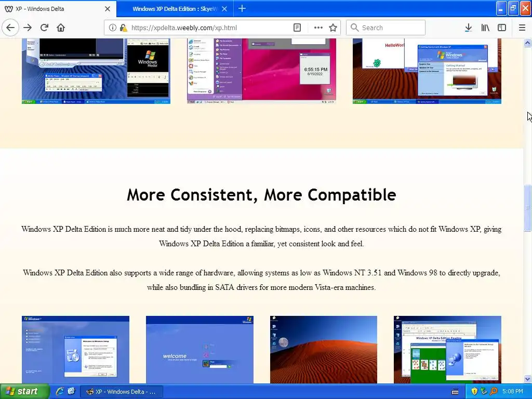532x399 pixels.
Task: Switch to the XP - Windows Delta tab
Action: coord(58,9)
